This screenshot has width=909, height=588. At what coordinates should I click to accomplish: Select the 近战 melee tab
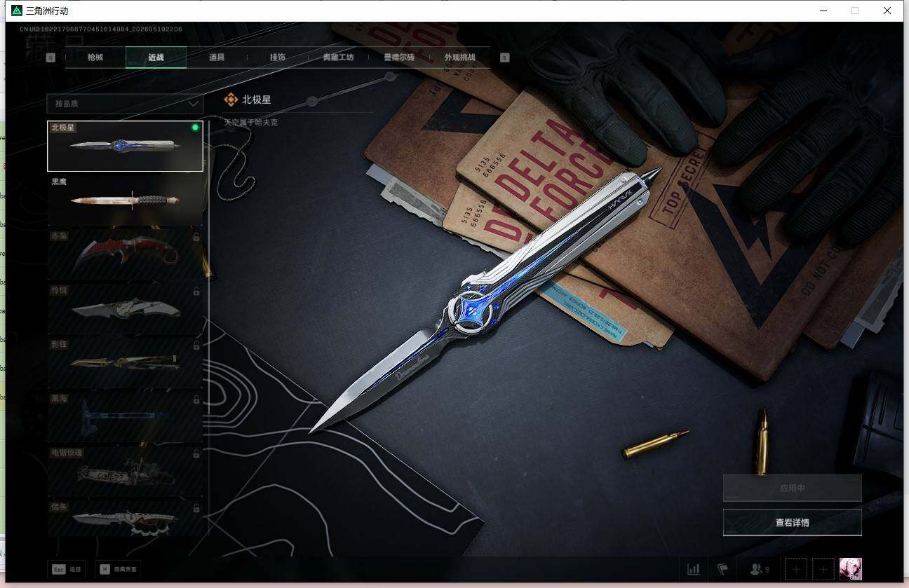[156, 57]
